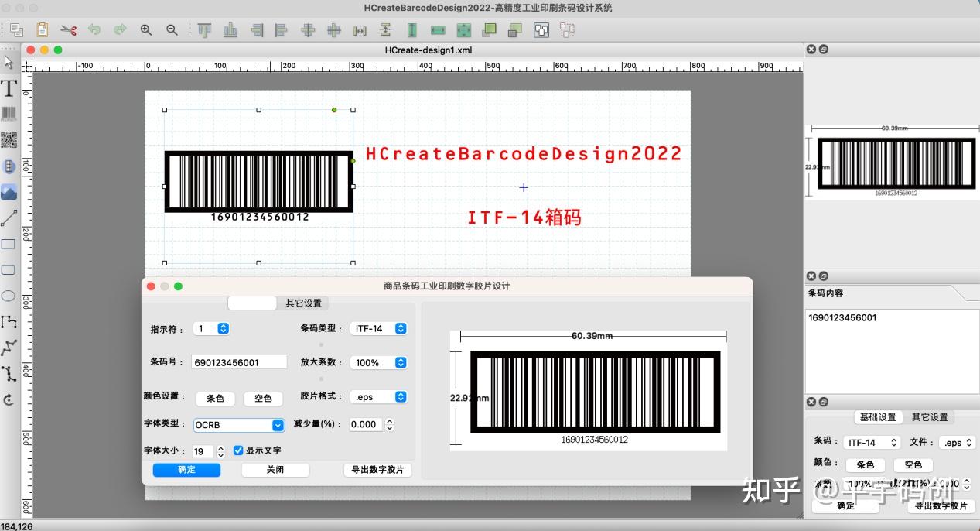Select the barcode tool in the left toolbar
This screenshot has width=980, height=531.
(x=10, y=114)
